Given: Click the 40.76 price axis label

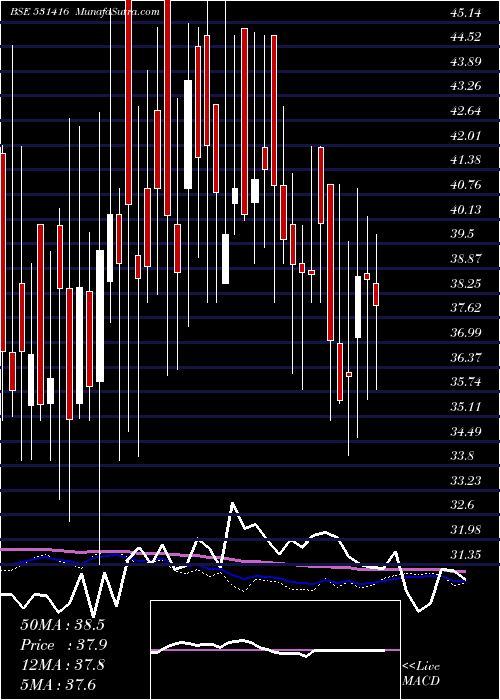Looking at the screenshot, I should [466, 185].
